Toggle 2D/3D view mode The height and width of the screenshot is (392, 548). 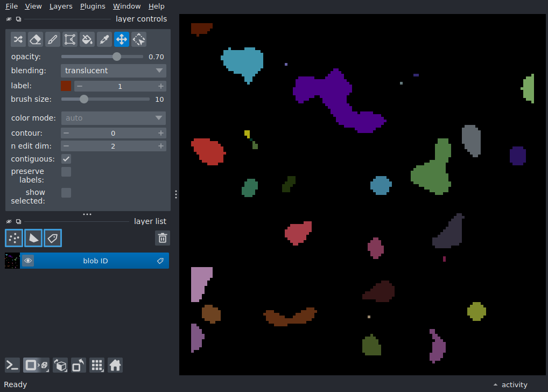tap(36, 366)
